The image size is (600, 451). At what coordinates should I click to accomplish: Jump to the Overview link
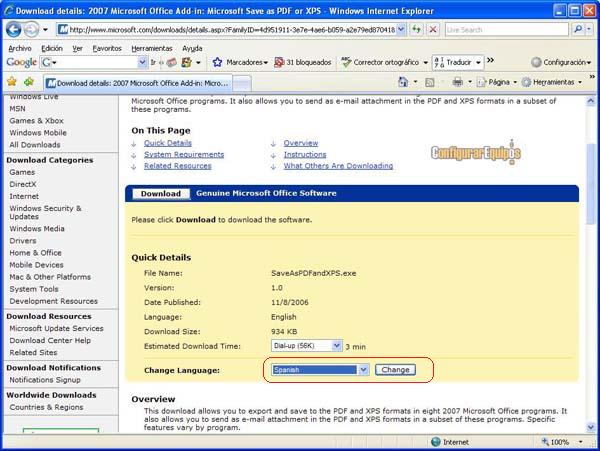coord(301,143)
